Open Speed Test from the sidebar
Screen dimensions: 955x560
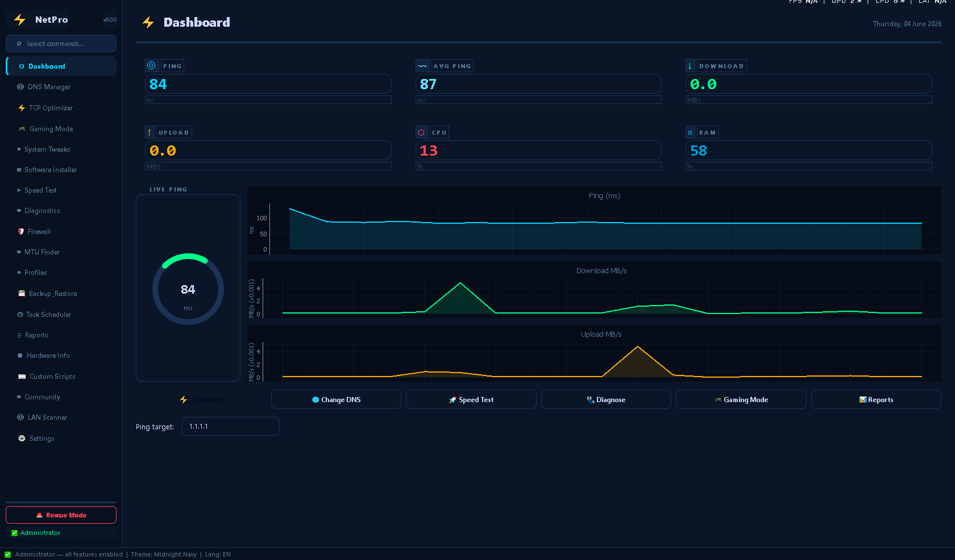pos(61,190)
